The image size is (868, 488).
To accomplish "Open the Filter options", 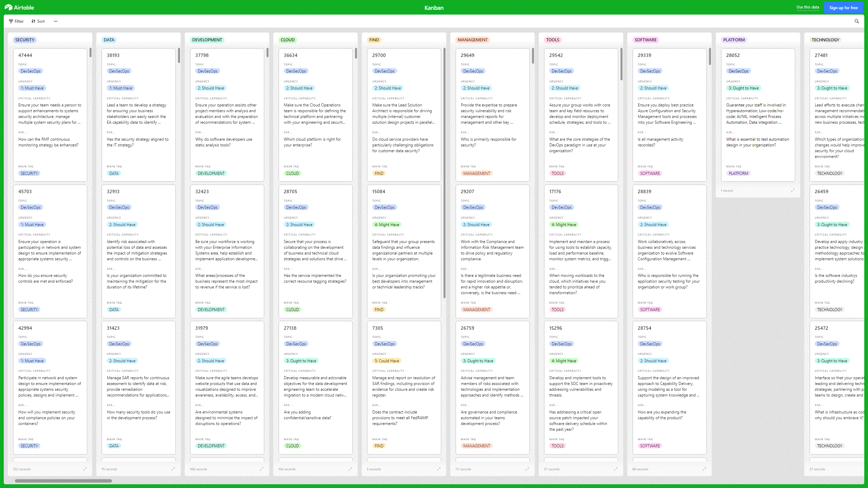I will [x=16, y=21].
